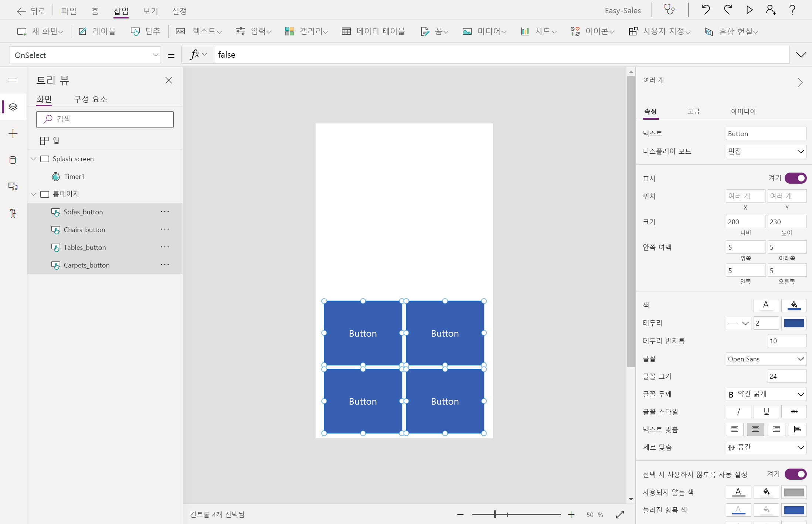Click the fit-to-window expand icon
Image resolution: width=812 pixels, height=524 pixels.
coord(620,514)
